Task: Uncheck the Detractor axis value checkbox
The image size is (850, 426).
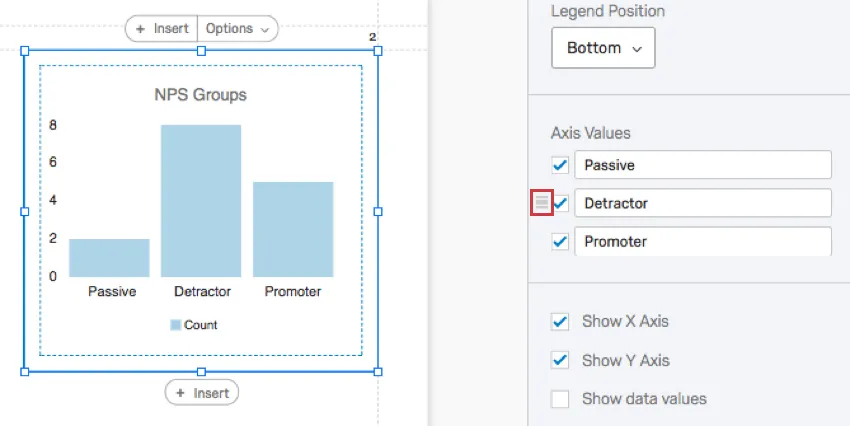Action: coord(560,203)
